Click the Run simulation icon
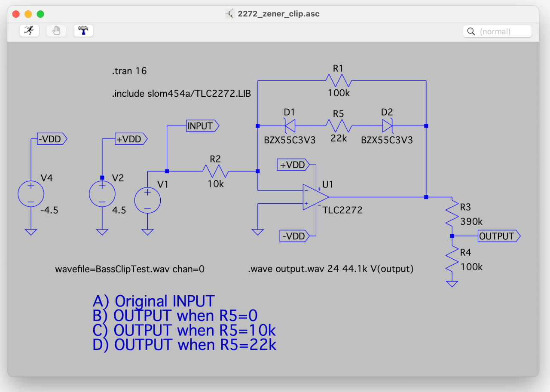This screenshot has width=550, height=392. [x=29, y=31]
